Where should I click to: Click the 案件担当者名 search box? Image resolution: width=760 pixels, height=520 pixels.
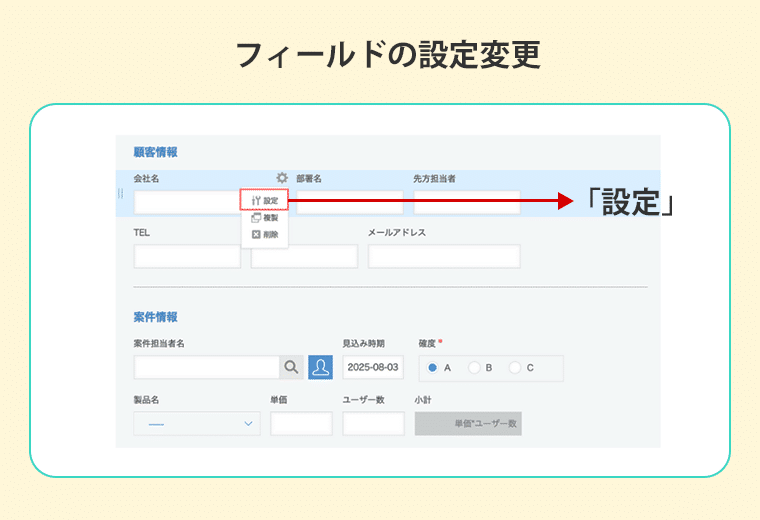[206, 367]
